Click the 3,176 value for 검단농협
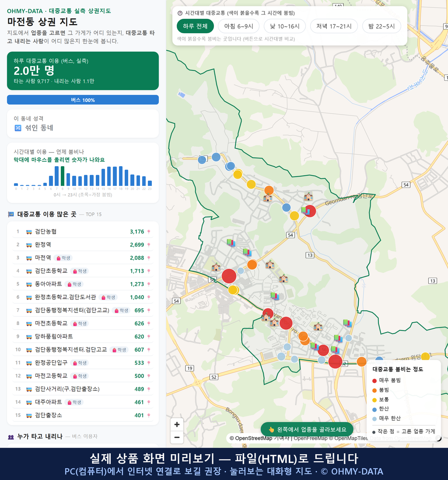 point(137,232)
